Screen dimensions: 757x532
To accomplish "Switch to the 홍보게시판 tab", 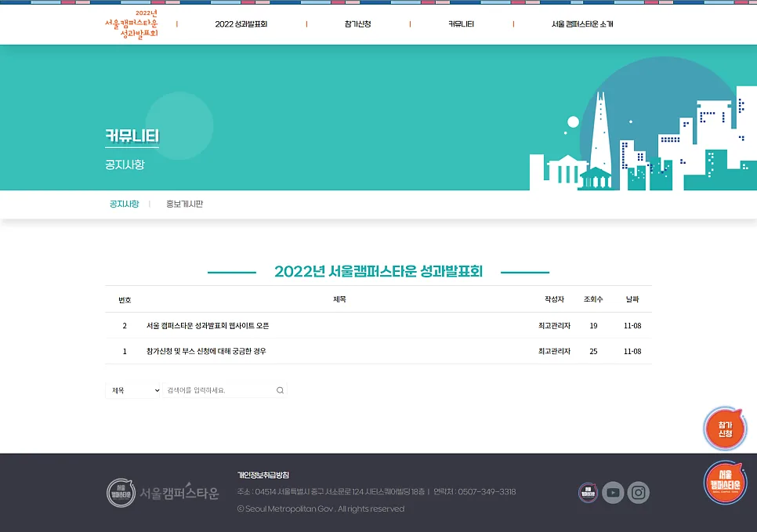I will 184,204.
